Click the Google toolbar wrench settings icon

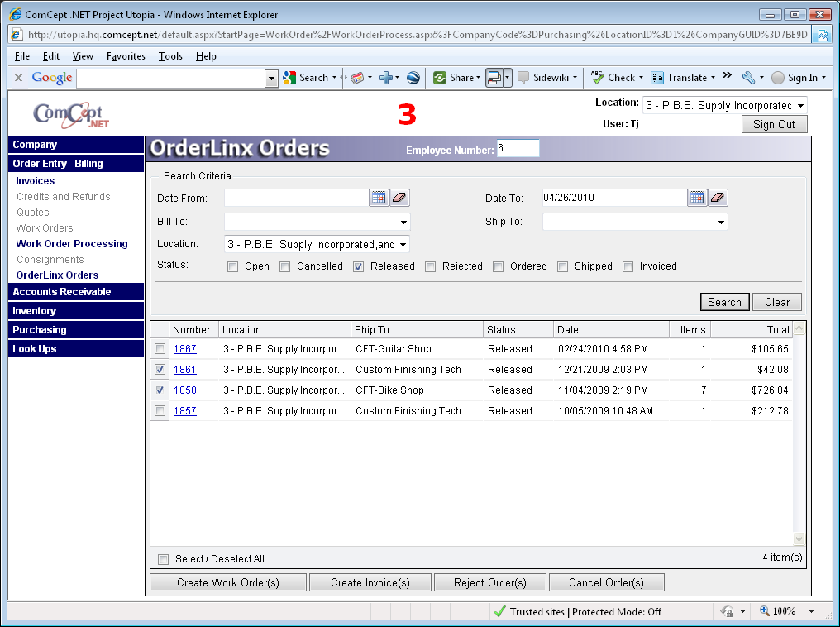tap(748, 78)
